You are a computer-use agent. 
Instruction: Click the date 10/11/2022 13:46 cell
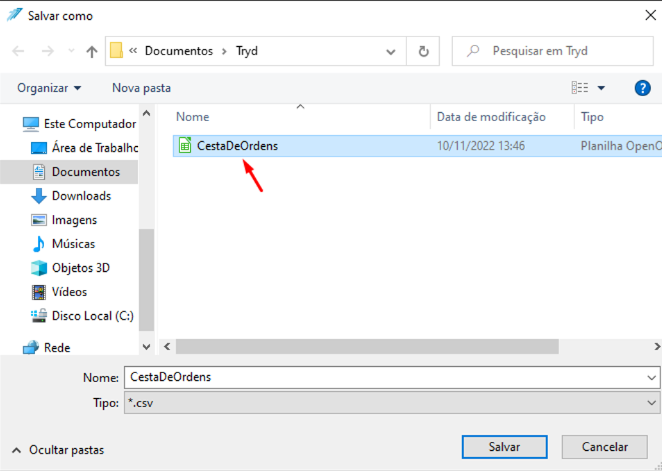point(481,146)
